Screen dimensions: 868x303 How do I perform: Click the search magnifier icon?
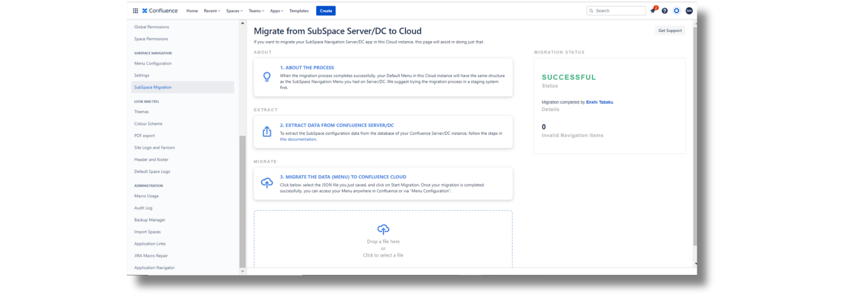pos(591,11)
